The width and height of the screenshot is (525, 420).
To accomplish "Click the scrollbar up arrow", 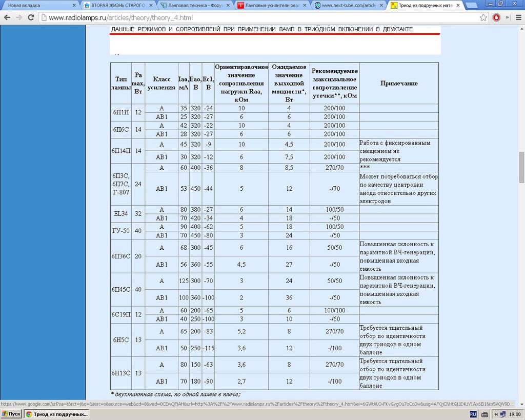I will pyautogui.click(x=522, y=28).
